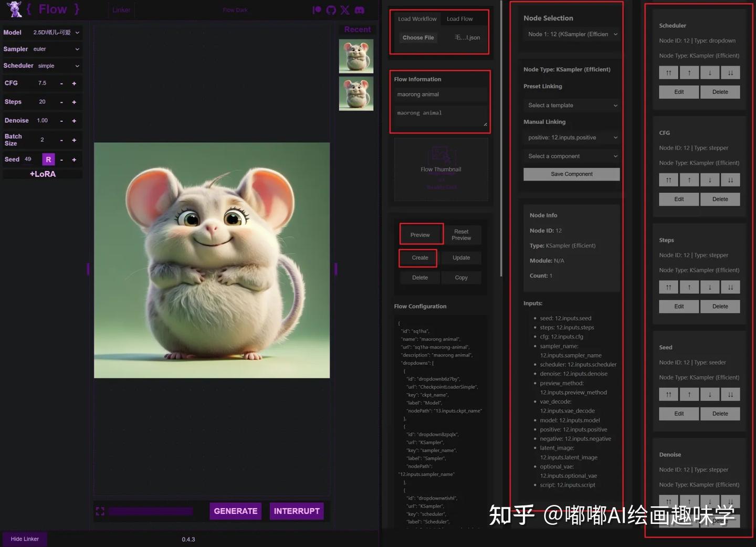Select first Recent mouse thumbnail
Image resolution: width=756 pixels, height=547 pixels.
pos(356,56)
